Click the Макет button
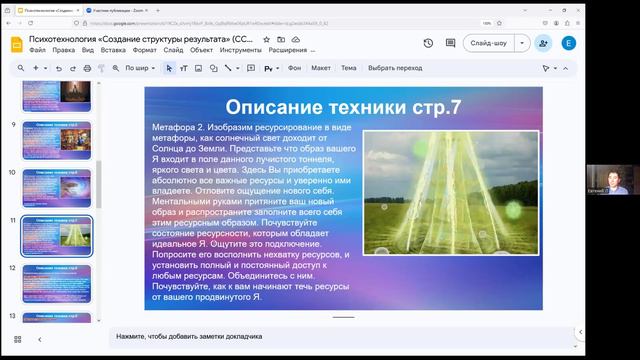640x360 pixels. 321,68
